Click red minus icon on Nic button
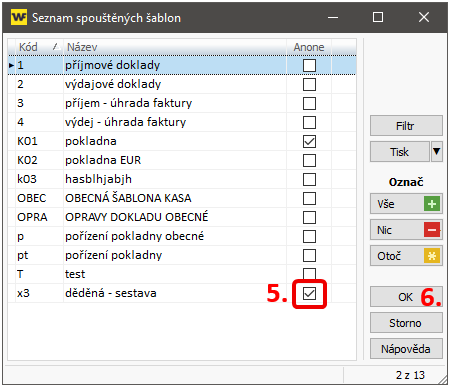Image resolution: width=451 pixels, height=388 pixels. 432,230
